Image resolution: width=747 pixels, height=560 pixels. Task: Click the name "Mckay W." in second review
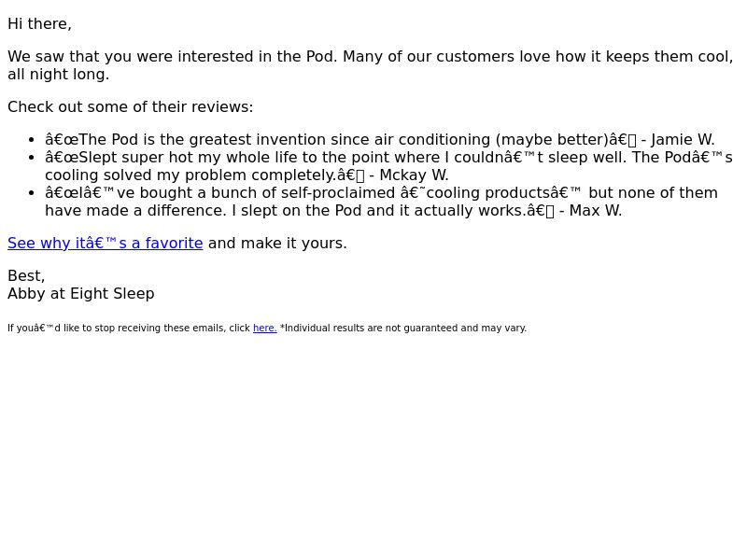click(x=414, y=175)
